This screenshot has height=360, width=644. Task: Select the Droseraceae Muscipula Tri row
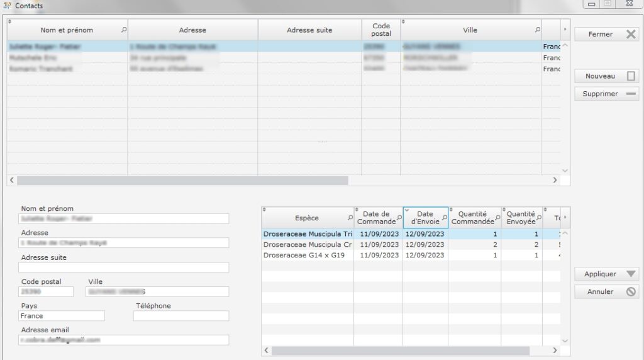[x=411, y=234]
